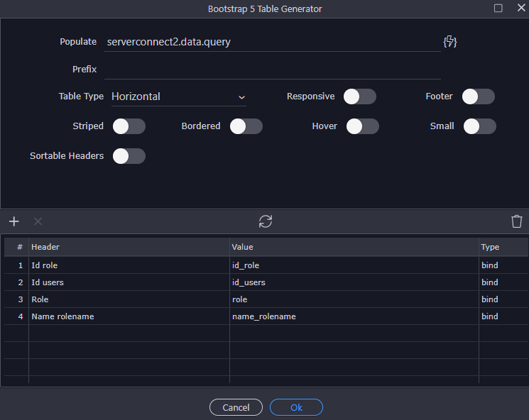The image size is (529, 420).
Task: Add a new column with the plus icon
Action: point(14,221)
